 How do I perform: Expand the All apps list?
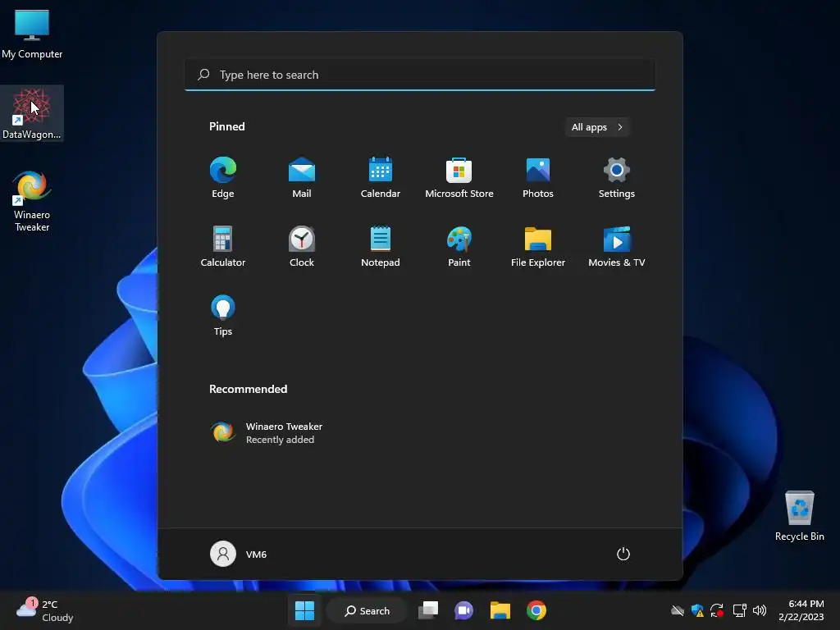(597, 127)
